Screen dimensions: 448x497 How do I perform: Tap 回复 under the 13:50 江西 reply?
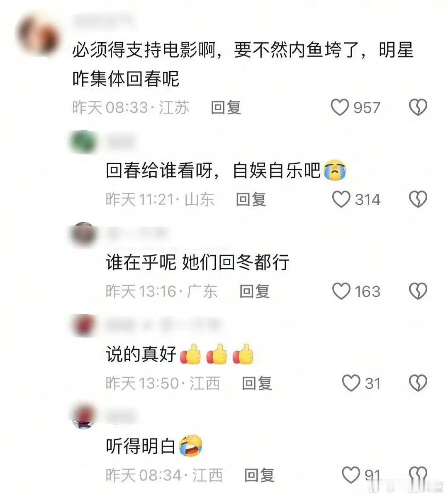pos(257,383)
